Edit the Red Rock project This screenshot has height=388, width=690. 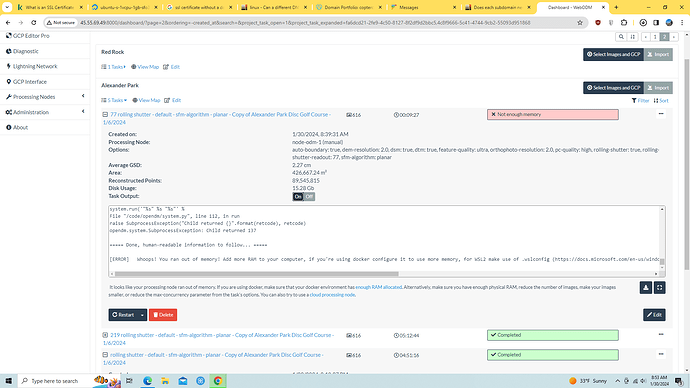tap(172, 67)
